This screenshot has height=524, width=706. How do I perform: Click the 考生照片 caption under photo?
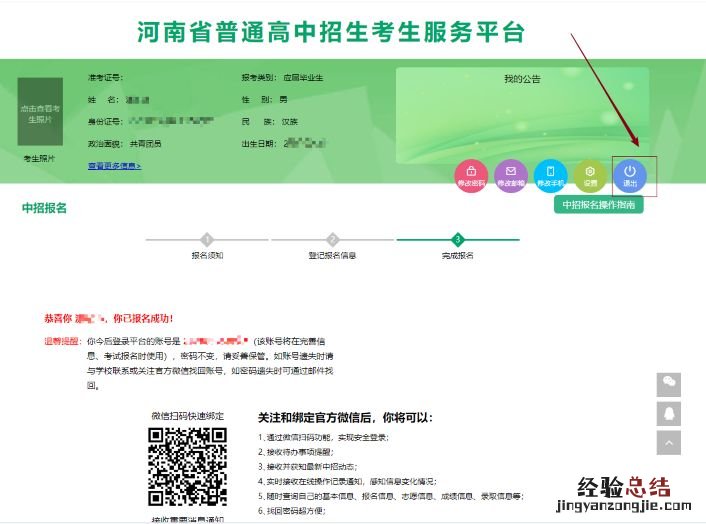point(39,158)
